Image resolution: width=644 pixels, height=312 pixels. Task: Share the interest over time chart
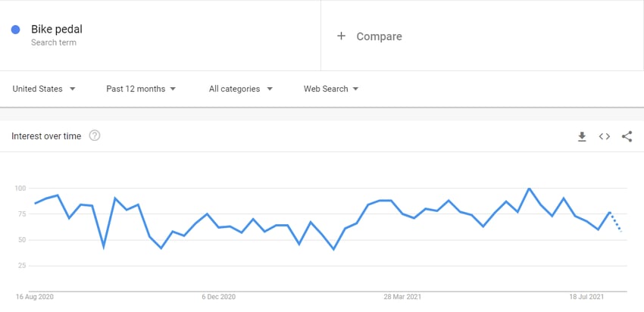click(x=627, y=136)
